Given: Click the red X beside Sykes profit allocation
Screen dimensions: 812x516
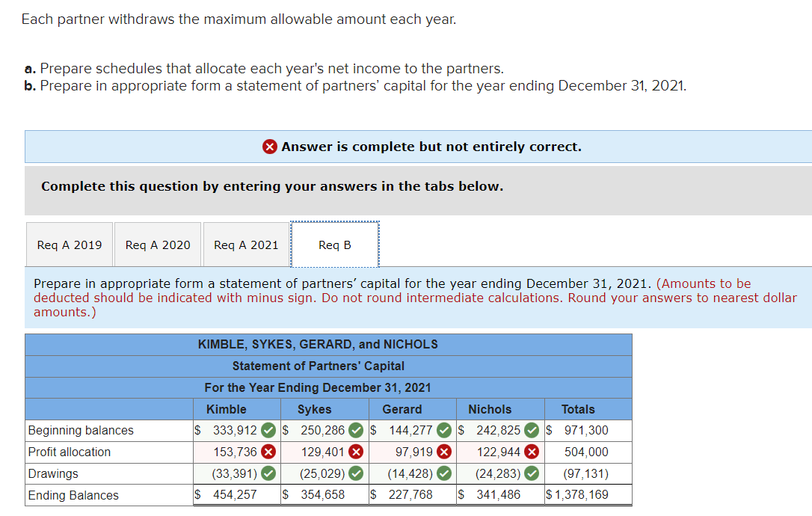Looking at the screenshot, I should pos(357,452).
